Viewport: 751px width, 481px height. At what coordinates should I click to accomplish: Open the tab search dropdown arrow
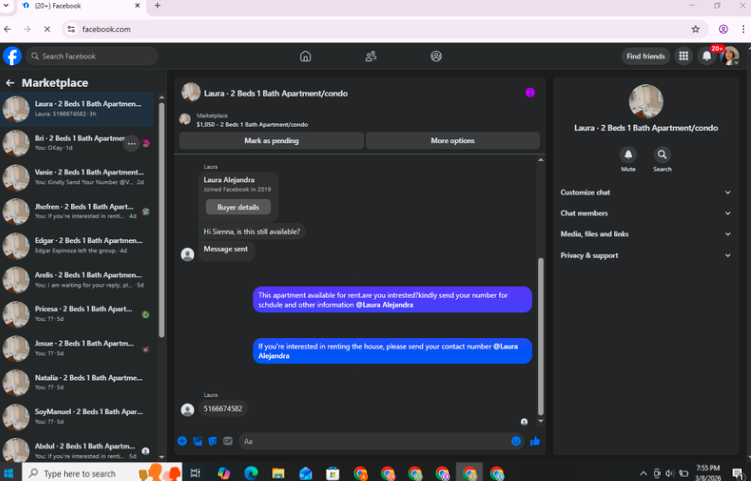tap(6, 6)
